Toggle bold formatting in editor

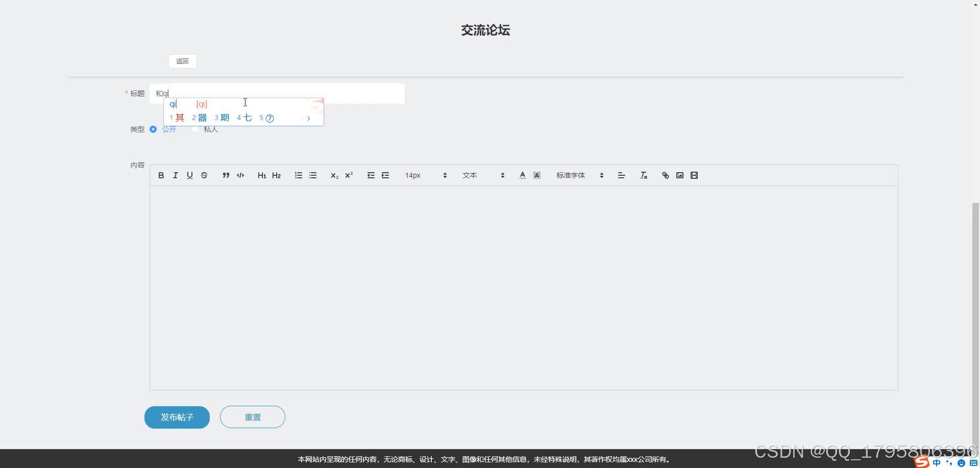click(161, 175)
